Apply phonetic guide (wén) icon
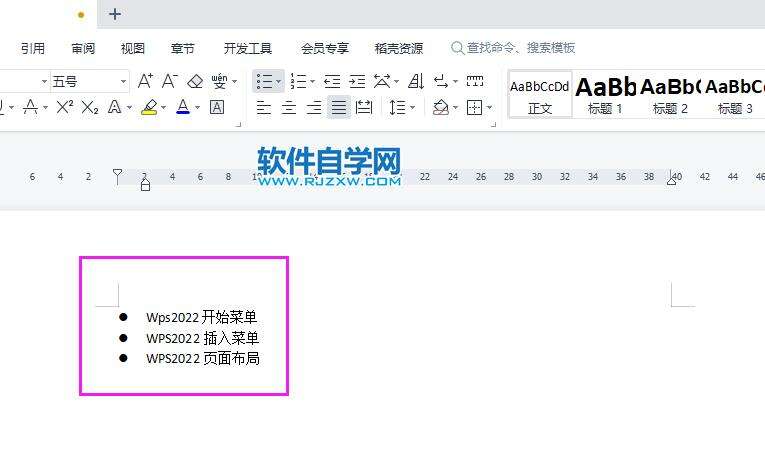The image size is (765, 459). coord(219,81)
